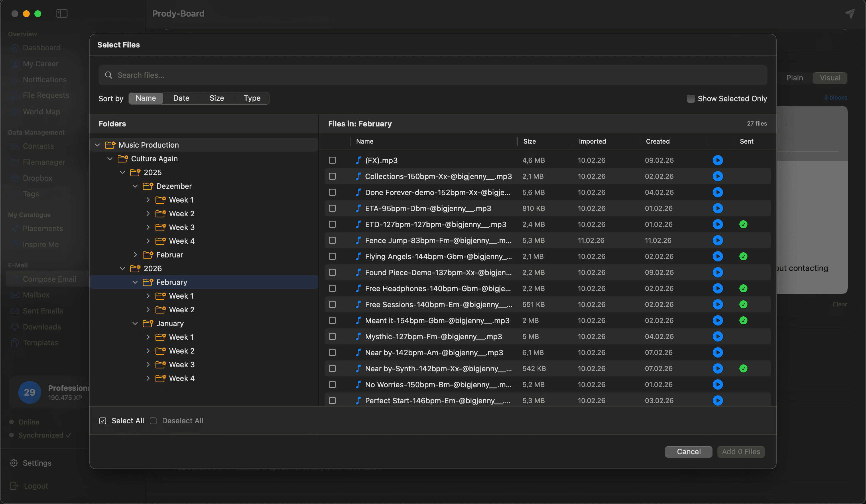
Task: Switch to the Plain editor tab
Action: pos(794,78)
